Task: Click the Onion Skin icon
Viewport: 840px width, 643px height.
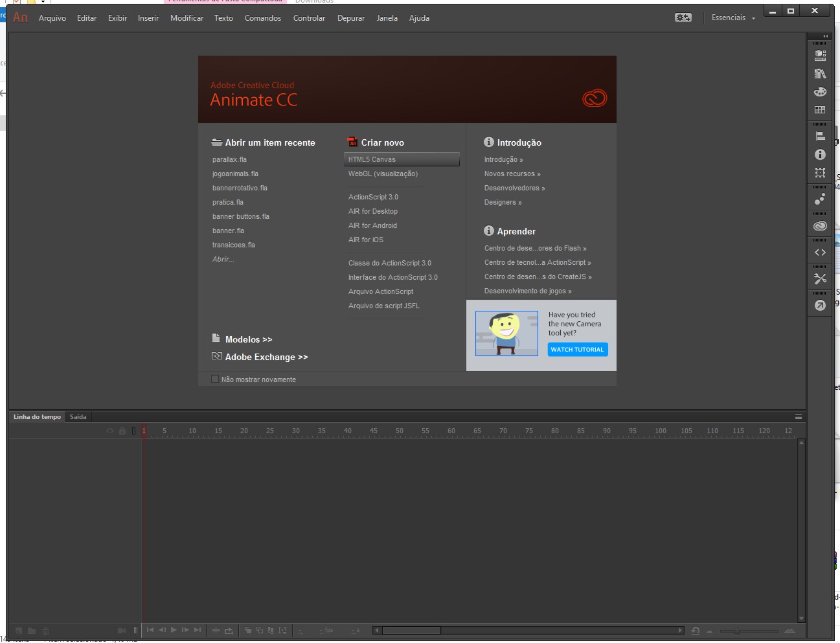Action: [247, 631]
